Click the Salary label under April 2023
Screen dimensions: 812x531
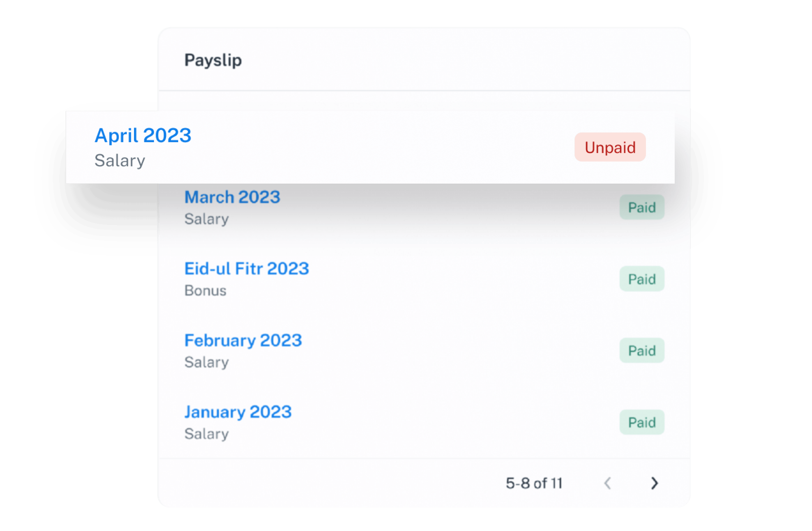tap(120, 161)
